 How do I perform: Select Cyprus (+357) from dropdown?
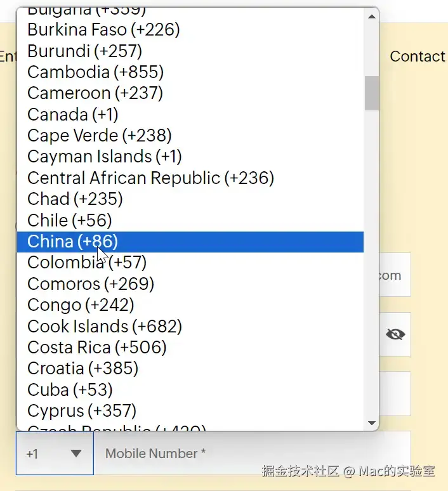pyautogui.click(x=82, y=410)
